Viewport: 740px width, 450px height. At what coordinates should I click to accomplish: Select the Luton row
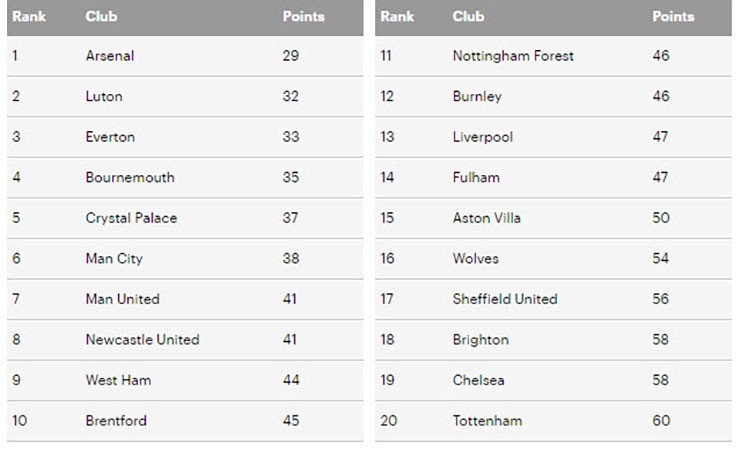click(185, 96)
